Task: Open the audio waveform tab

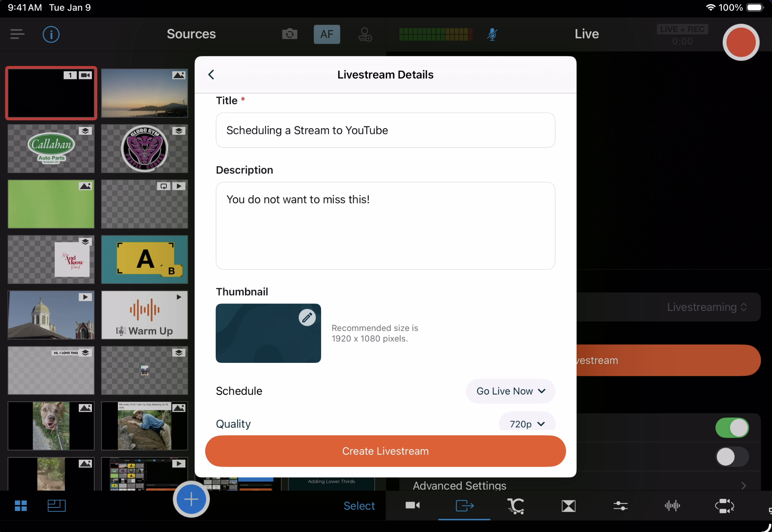Action: [x=672, y=506]
